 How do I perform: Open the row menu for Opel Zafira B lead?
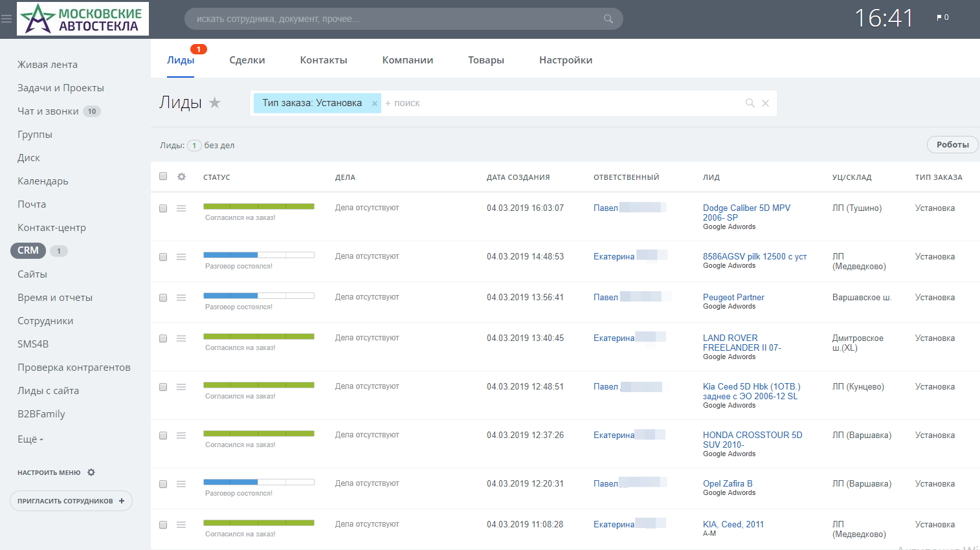coord(181,484)
